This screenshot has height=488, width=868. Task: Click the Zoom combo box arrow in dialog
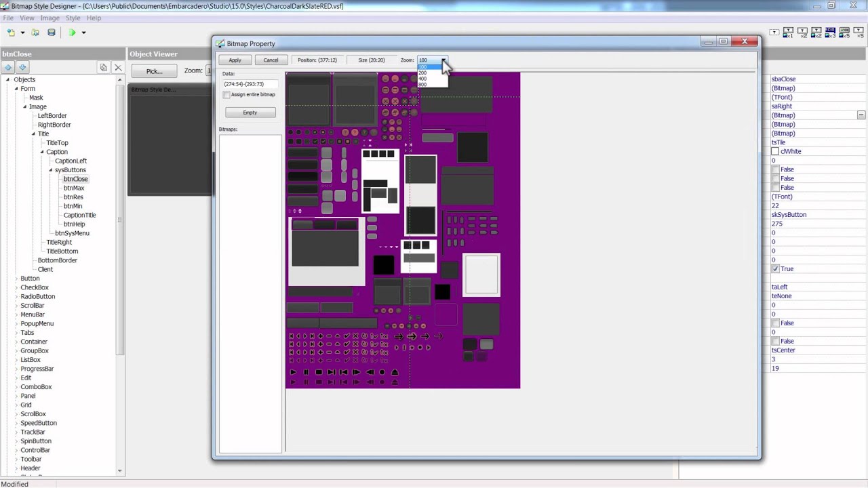(443, 60)
